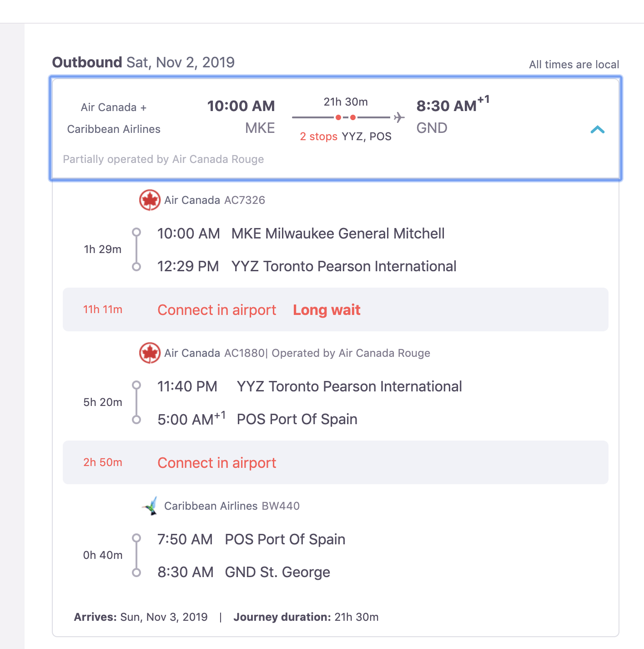644x649 pixels.
Task: Click the Air Canada logo beside AC7326
Action: pyautogui.click(x=149, y=199)
